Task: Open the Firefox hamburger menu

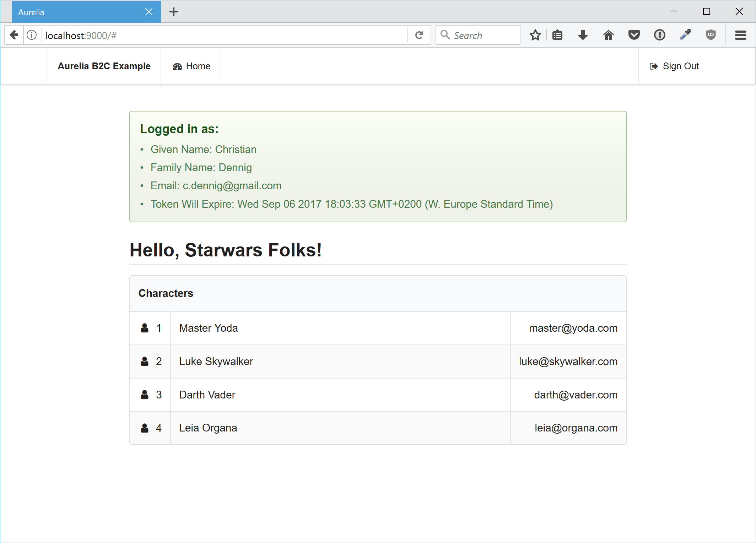Action: click(740, 35)
